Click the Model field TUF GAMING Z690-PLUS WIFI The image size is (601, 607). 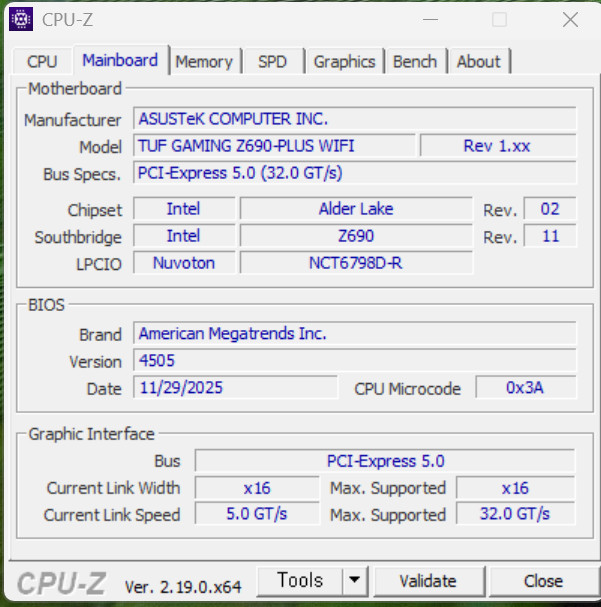(x=274, y=146)
